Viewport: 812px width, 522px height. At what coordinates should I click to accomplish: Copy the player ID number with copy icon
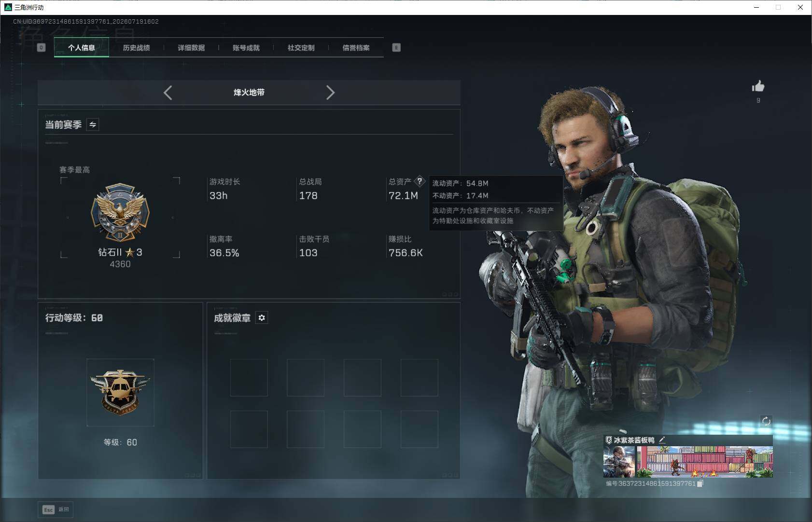[700, 483]
